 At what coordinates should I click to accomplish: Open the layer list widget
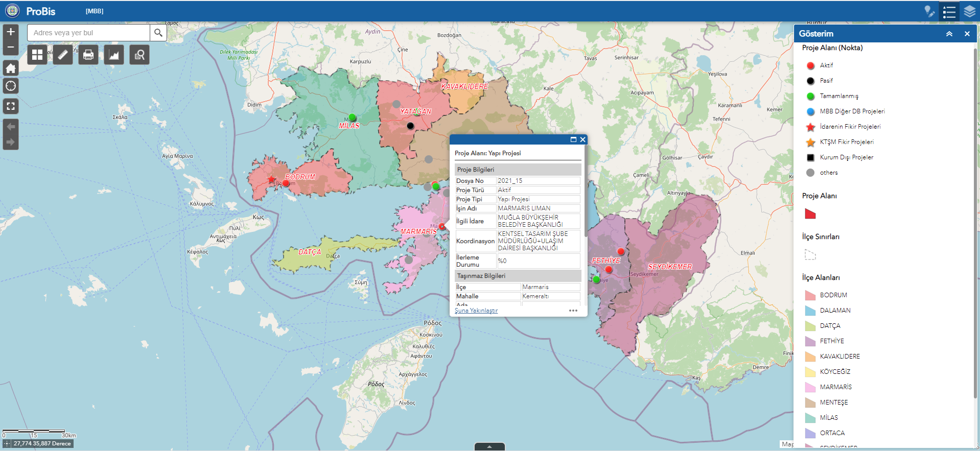click(969, 11)
